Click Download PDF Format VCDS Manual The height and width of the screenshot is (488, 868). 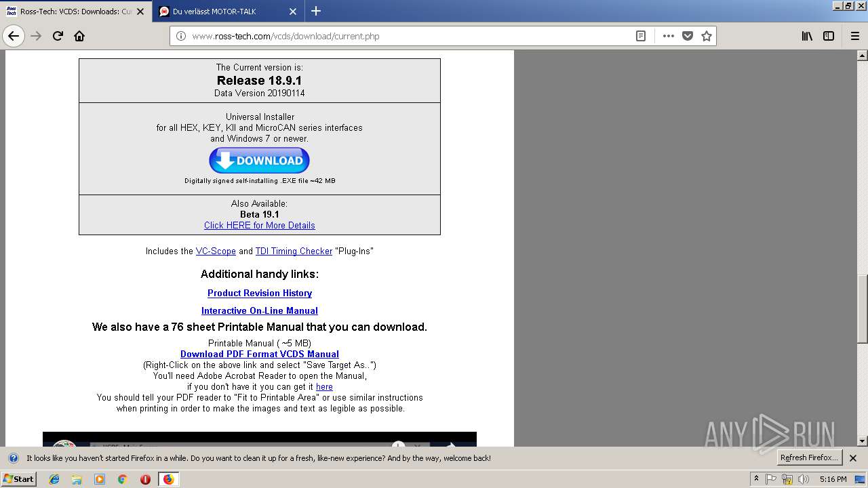pos(260,354)
